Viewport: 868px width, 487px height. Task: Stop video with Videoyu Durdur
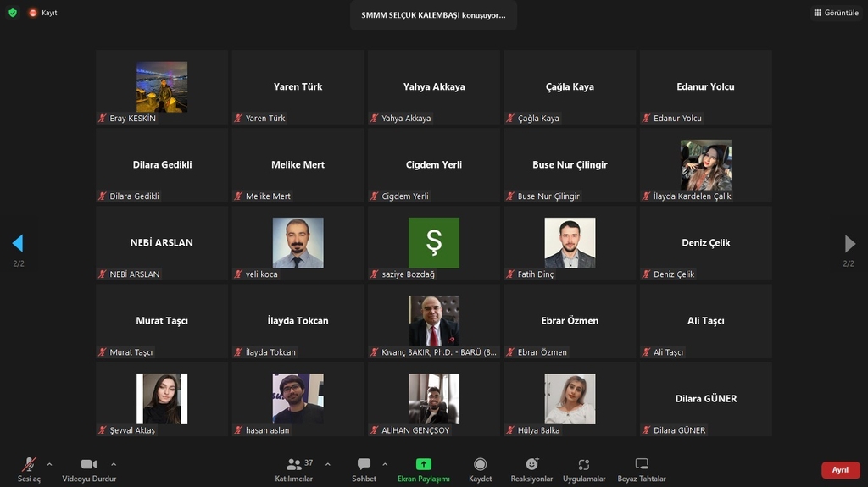click(x=89, y=469)
